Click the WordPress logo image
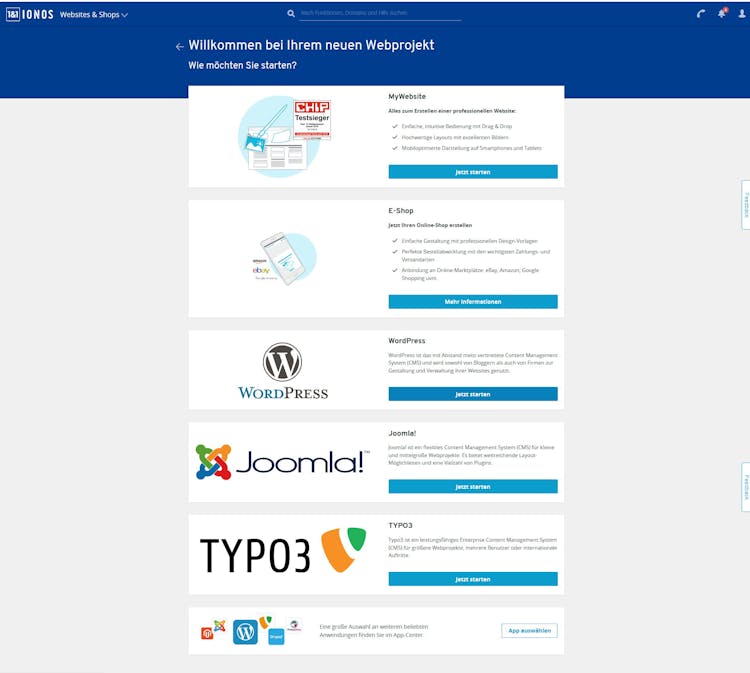Screen dimensions: 750x673 283,371
